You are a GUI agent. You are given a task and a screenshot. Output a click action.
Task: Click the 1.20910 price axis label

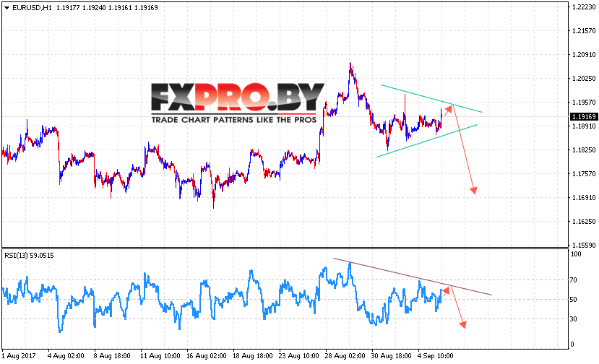click(584, 55)
